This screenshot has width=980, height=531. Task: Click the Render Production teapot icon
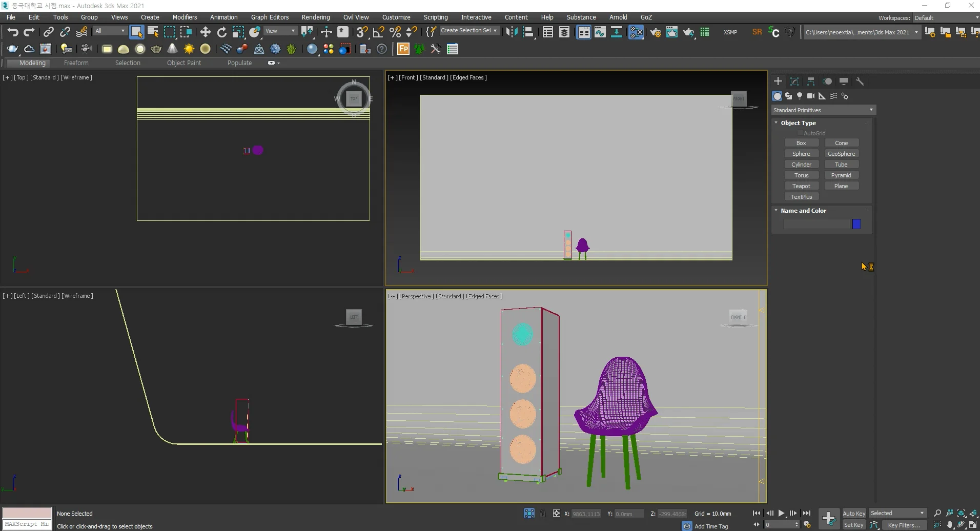click(x=689, y=32)
